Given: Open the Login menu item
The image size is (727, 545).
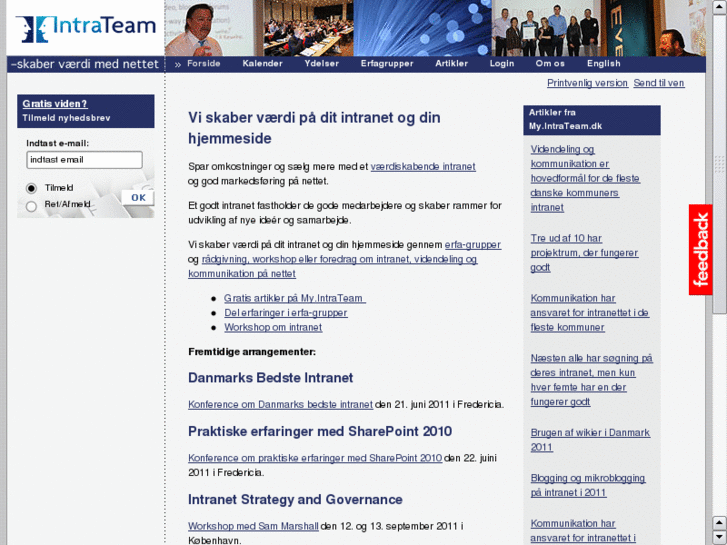Looking at the screenshot, I should (502, 64).
